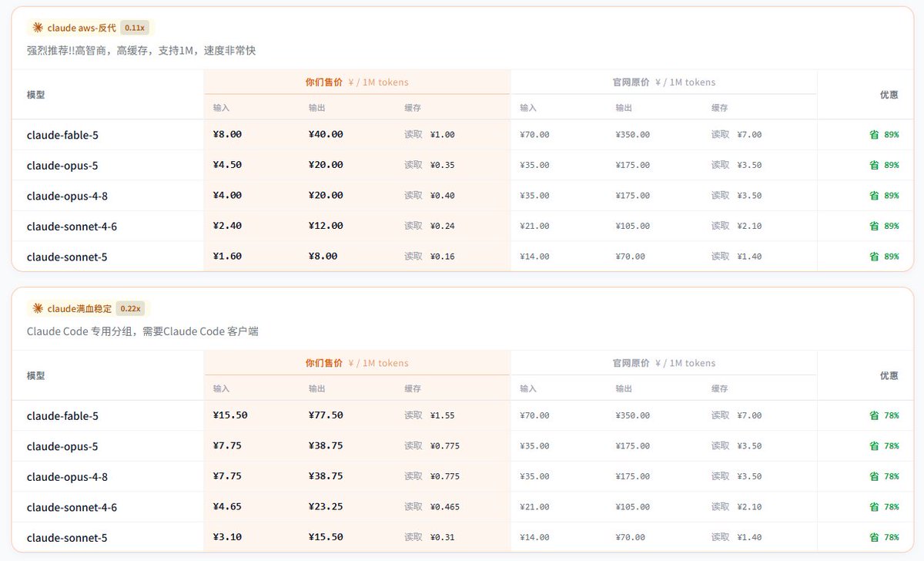Click the "读取 ¥1.00" cache price

(x=430, y=134)
